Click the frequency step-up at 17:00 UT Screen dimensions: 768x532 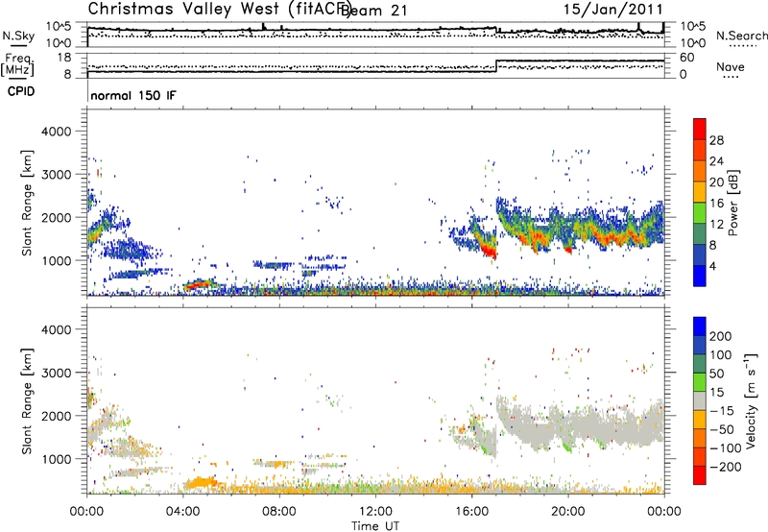point(496,66)
